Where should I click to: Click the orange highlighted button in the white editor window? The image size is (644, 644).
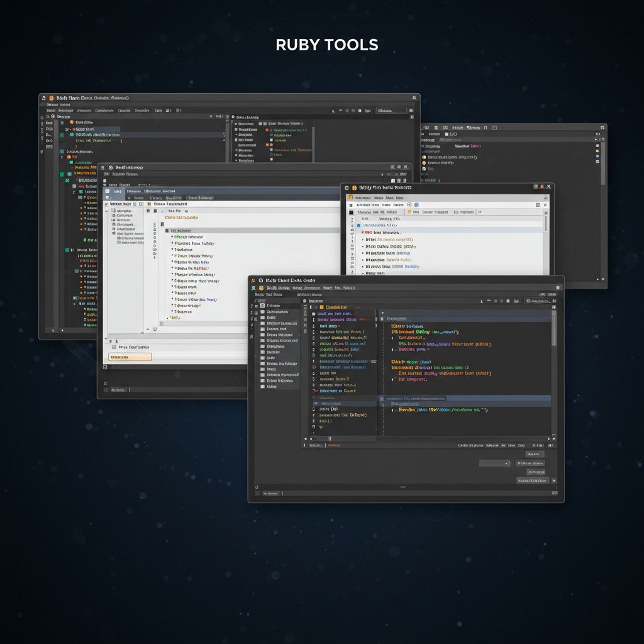point(130,357)
